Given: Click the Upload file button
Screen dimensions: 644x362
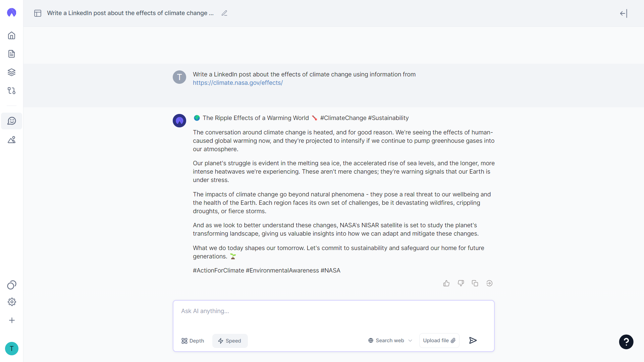Looking at the screenshot, I should click(x=439, y=341).
